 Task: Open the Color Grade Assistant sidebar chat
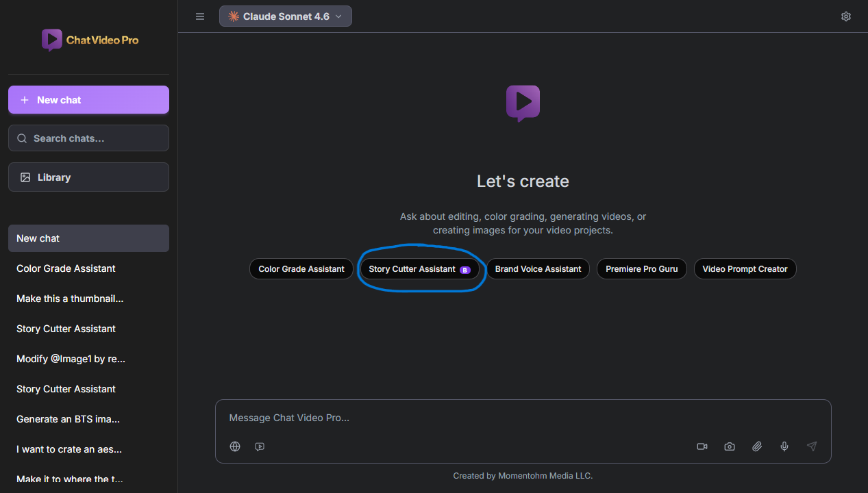coord(88,268)
